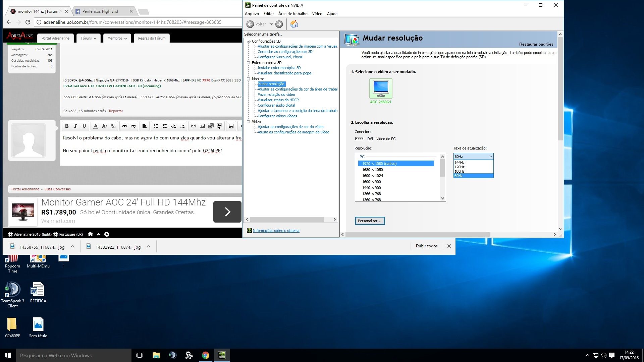Open Gerenciar as configurações em 3D

pyautogui.click(x=285, y=52)
